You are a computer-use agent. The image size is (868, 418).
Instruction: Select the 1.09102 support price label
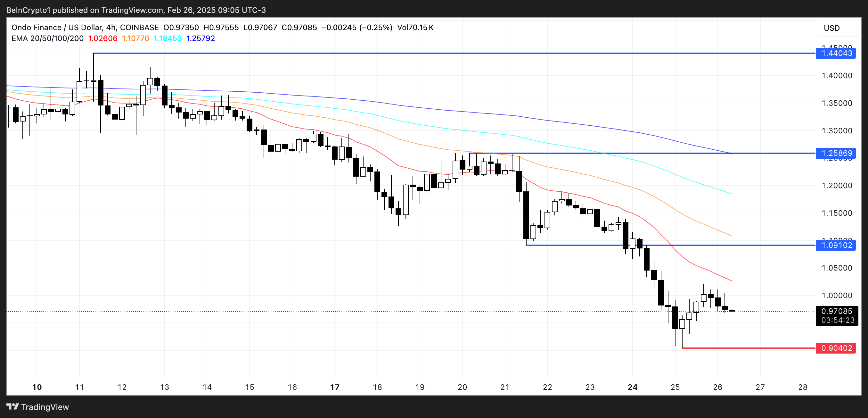pos(836,246)
